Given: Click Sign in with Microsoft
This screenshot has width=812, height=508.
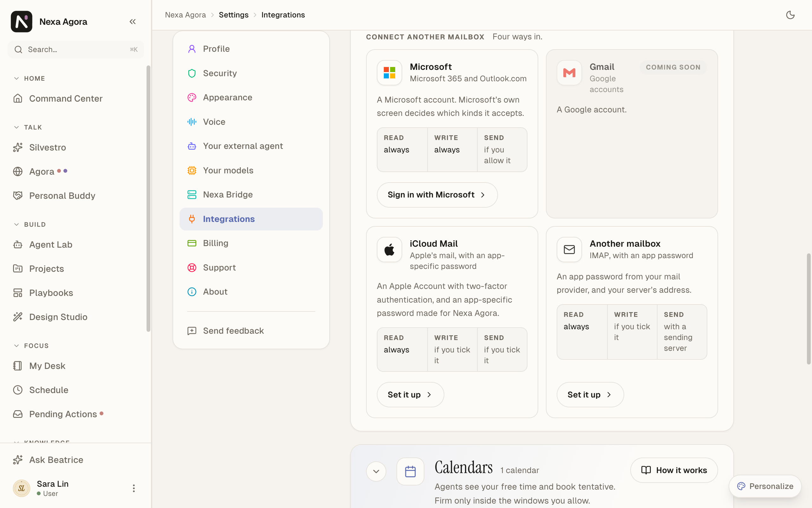Looking at the screenshot, I should point(437,195).
